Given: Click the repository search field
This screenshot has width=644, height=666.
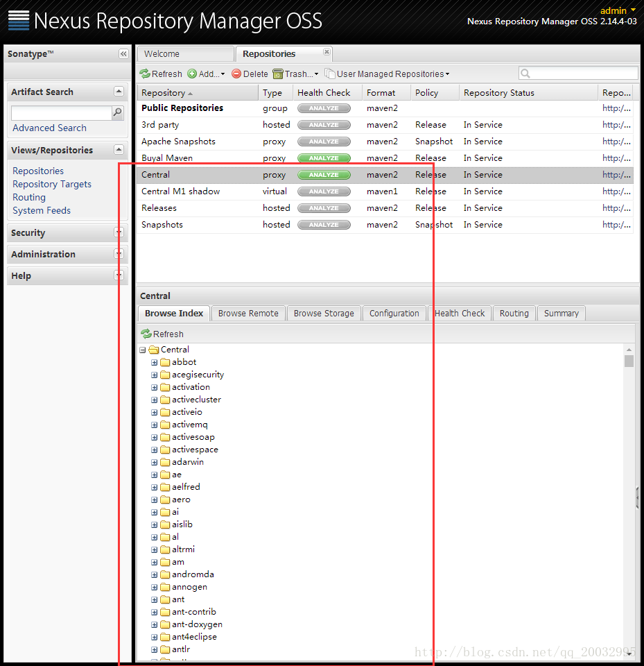Looking at the screenshot, I should pos(578,73).
